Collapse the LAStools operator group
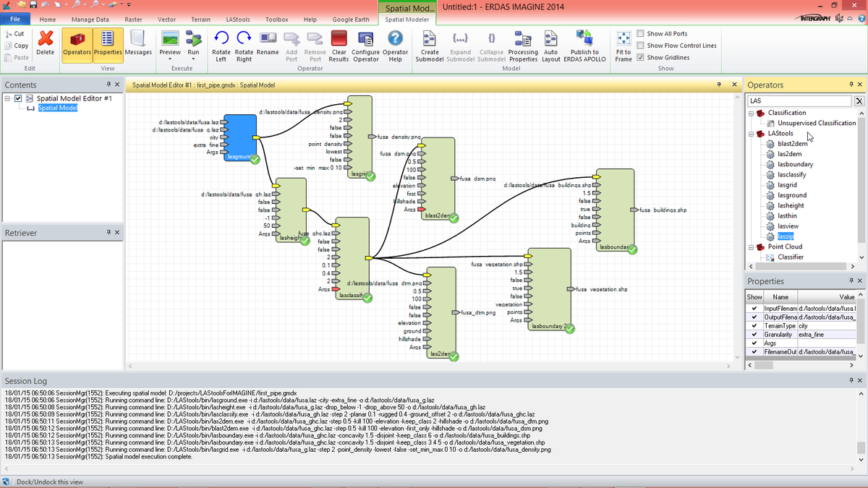 tap(751, 134)
